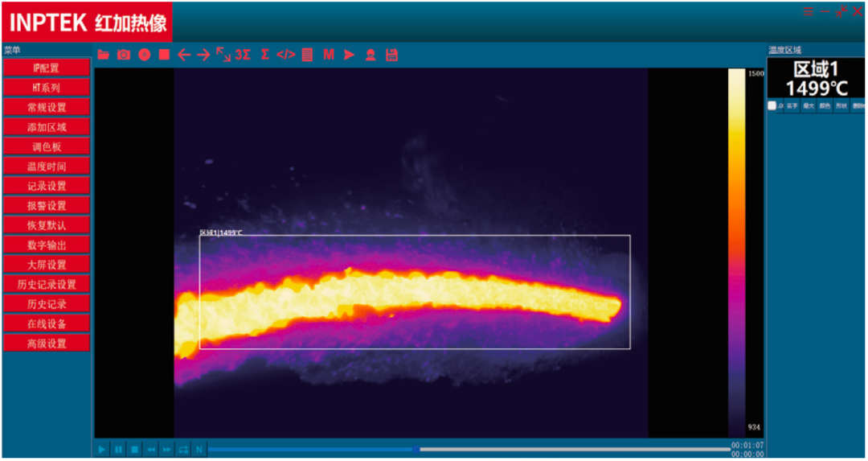This screenshot has width=868, height=461.
Task: Open the code </> icon in toolbar
Action: click(x=285, y=55)
